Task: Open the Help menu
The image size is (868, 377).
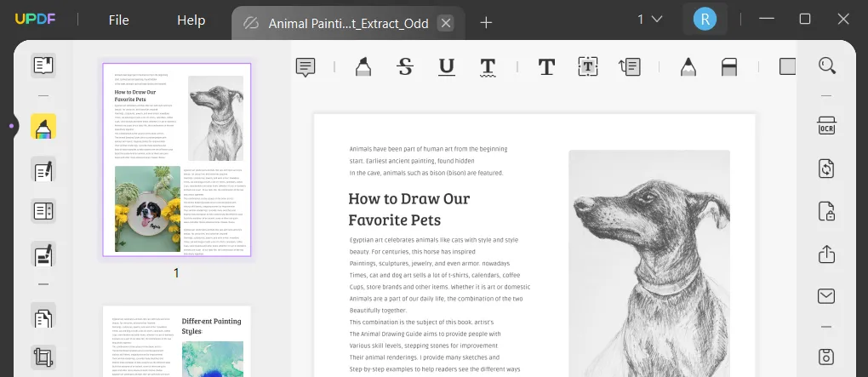Action: click(x=191, y=20)
